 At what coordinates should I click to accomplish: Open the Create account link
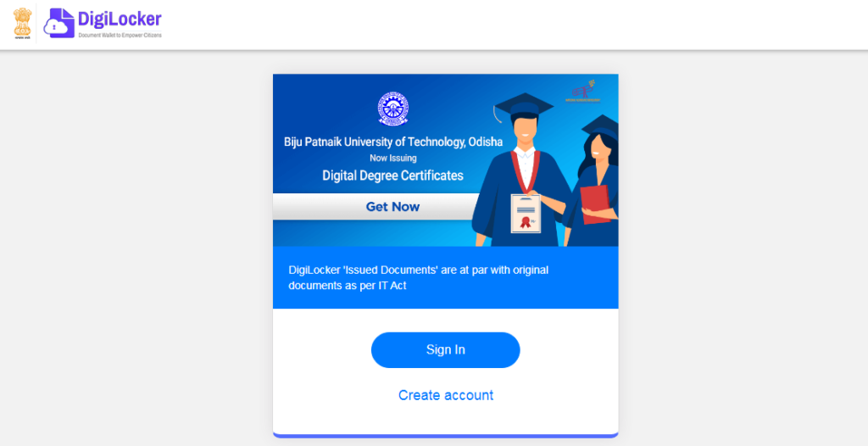(x=446, y=396)
